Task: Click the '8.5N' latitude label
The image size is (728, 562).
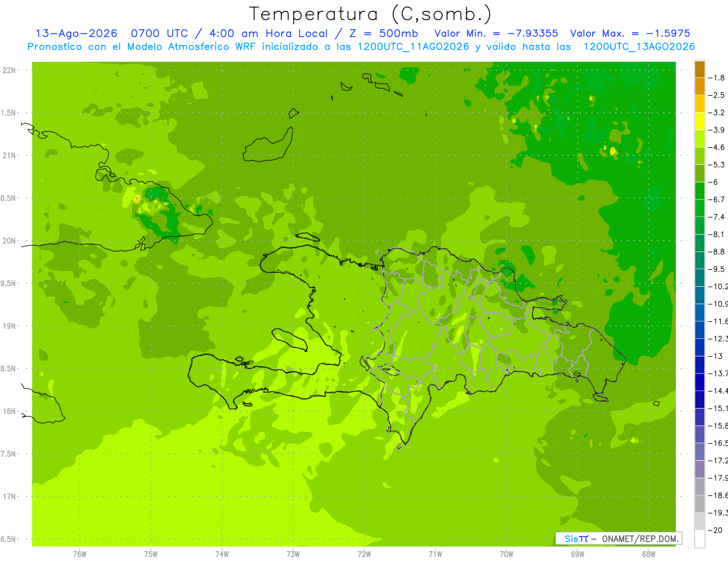Action: pyautogui.click(x=9, y=369)
